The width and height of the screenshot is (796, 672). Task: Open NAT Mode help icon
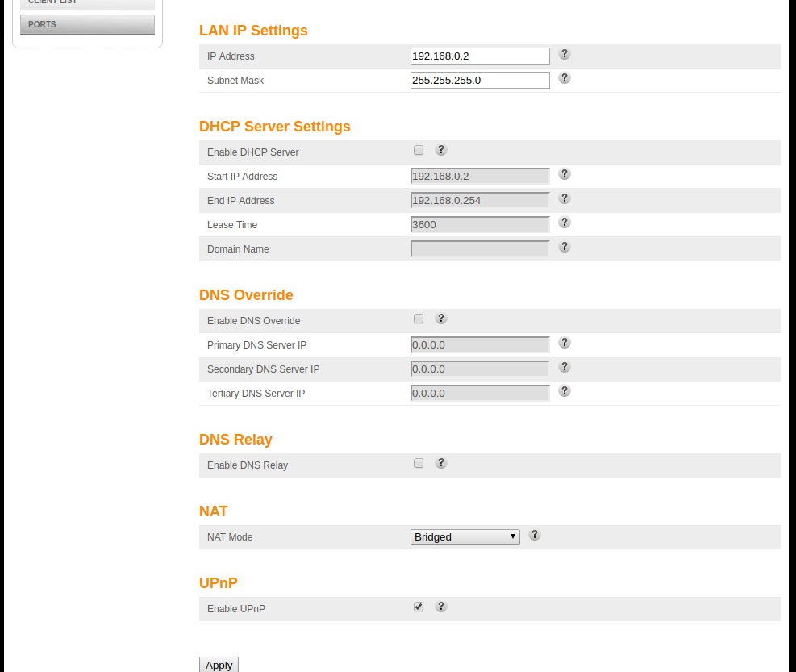coord(534,535)
